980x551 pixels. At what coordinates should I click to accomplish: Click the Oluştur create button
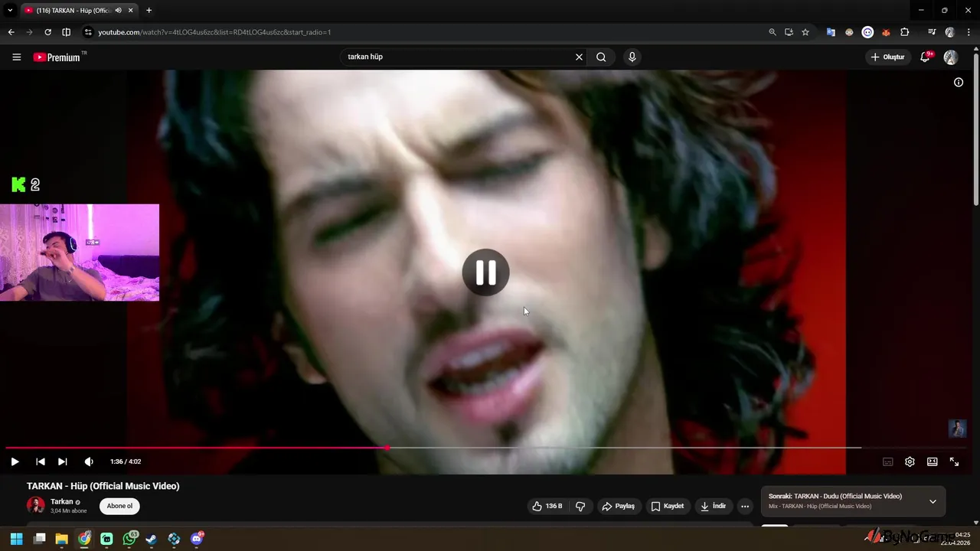pyautogui.click(x=887, y=57)
